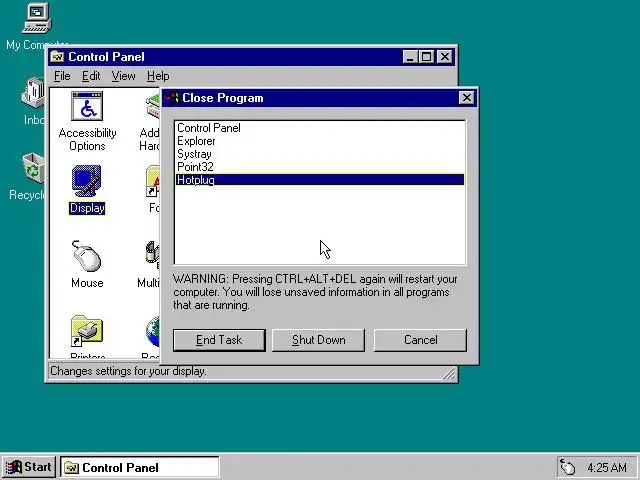Select Systray in the task list
The width and height of the screenshot is (640, 480).
click(x=320, y=154)
